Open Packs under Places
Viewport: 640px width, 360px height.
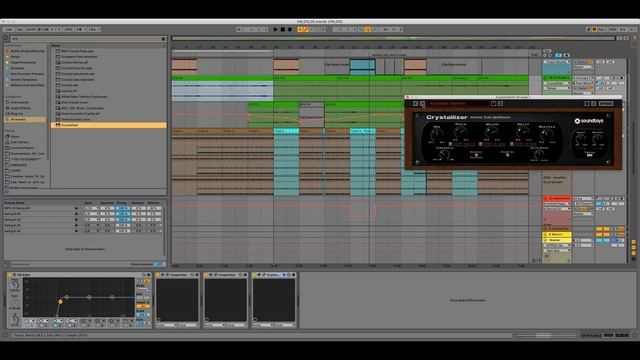click(x=15, y=136)
